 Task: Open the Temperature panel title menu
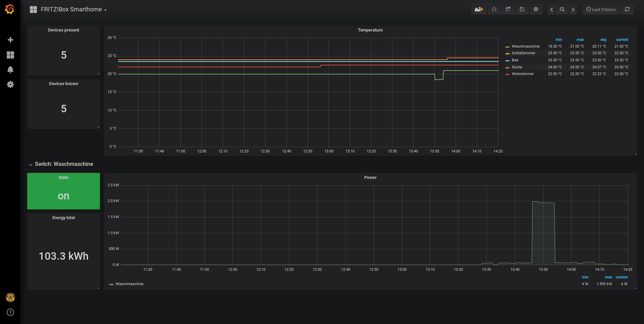370,30
